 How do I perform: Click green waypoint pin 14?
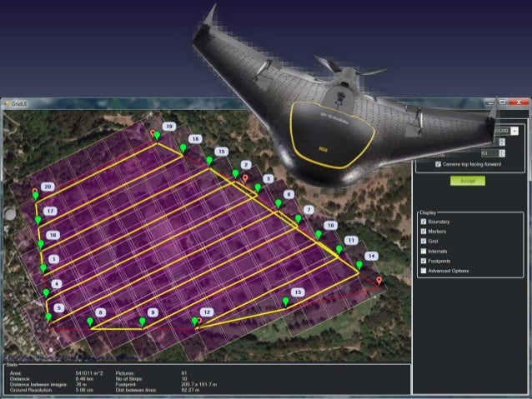359,265
